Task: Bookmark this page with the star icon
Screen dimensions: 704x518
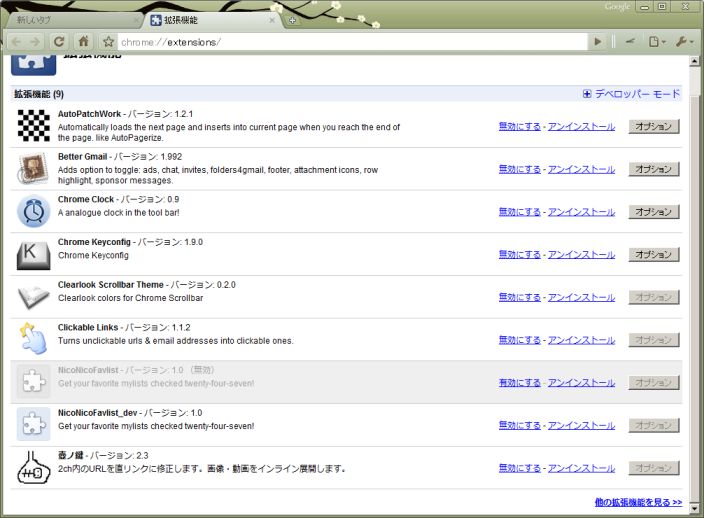Action: (108, 42)
